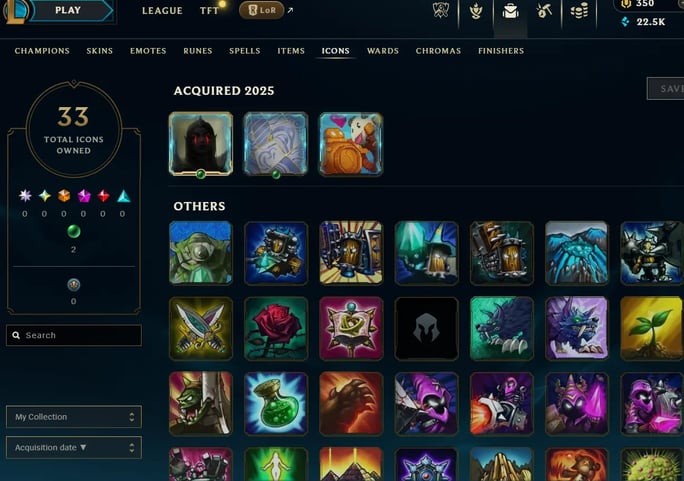Switch to the Skins tab

point(99,51)
